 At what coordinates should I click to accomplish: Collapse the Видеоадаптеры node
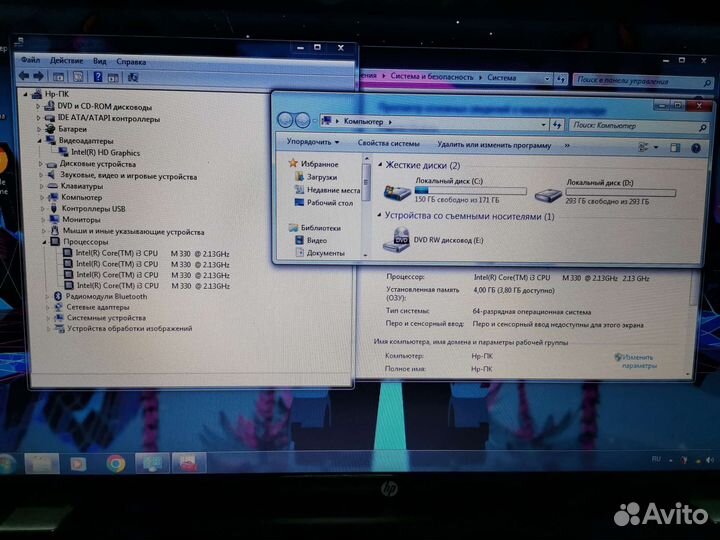[39, 141]
